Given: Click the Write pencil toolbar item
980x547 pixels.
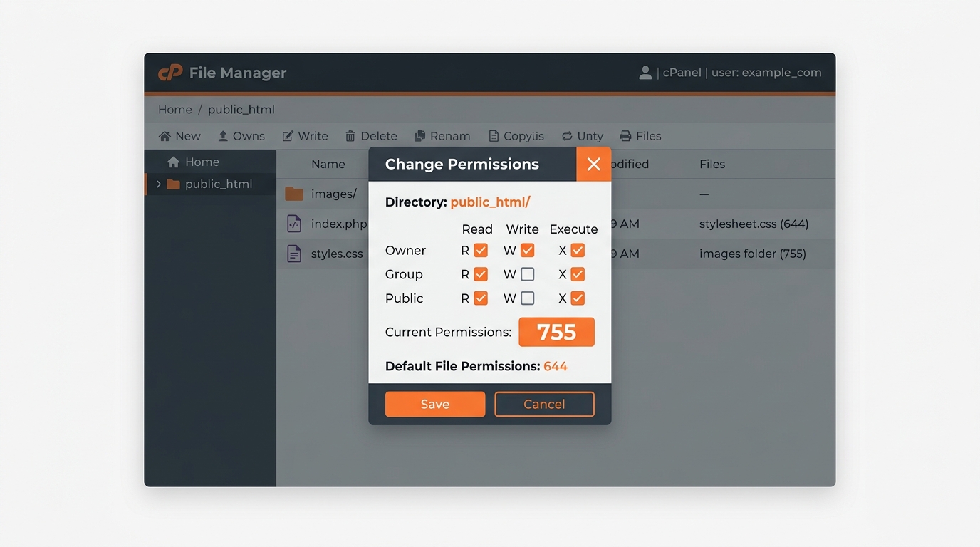Looking at the screenshot, I should [x=305, y=136].
